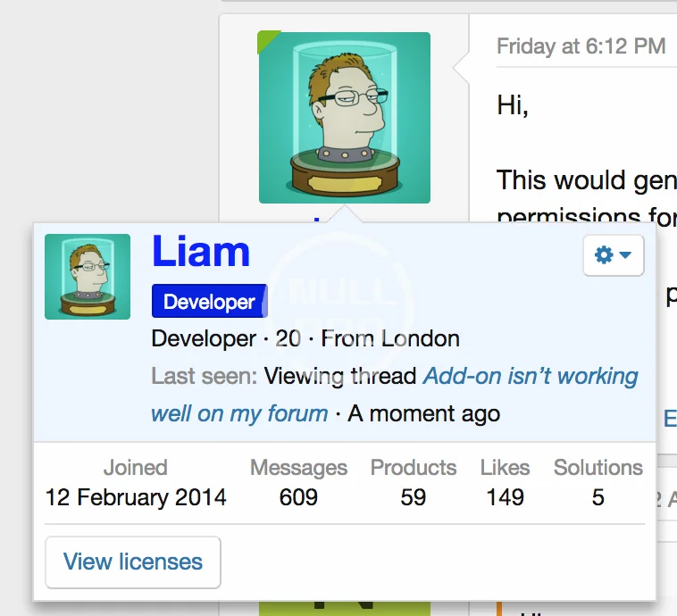Click the partially hidden green avatar below the card
This screenshot has height=616, width=677.
(x=344, y=608)
